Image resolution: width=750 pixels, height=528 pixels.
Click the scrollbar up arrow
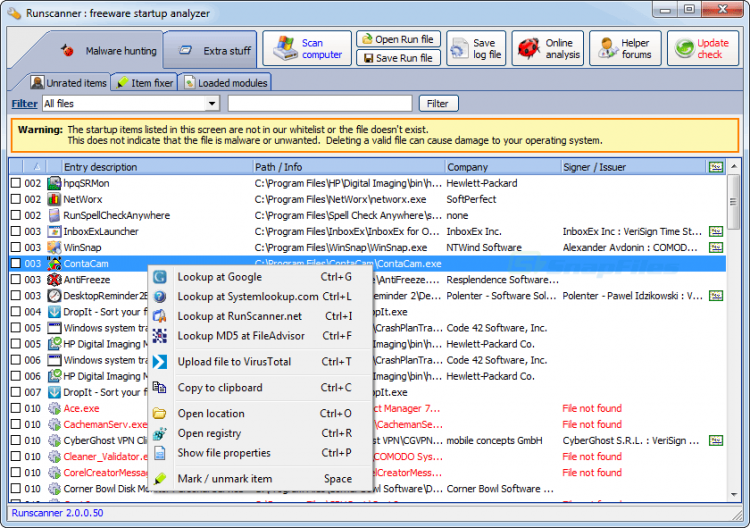733,166
